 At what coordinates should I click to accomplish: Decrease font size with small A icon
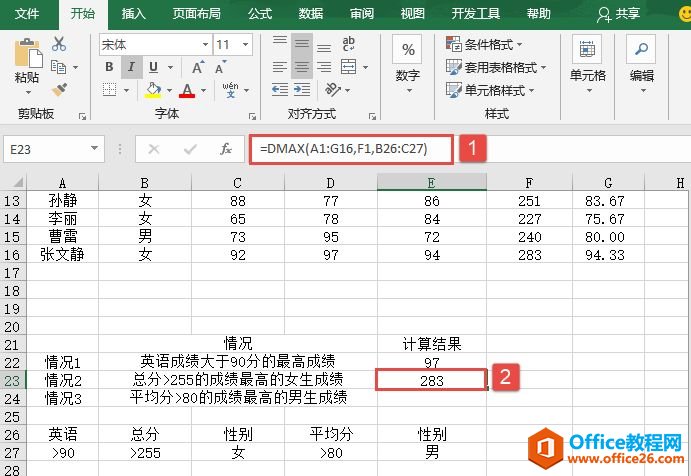[x=220, y=67]
